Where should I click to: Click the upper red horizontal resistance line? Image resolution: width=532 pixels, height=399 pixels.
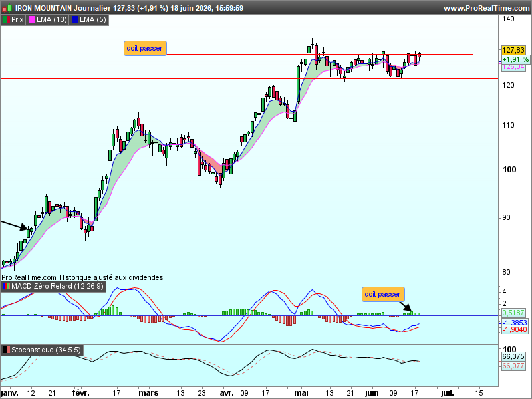(x=319, y=55)
